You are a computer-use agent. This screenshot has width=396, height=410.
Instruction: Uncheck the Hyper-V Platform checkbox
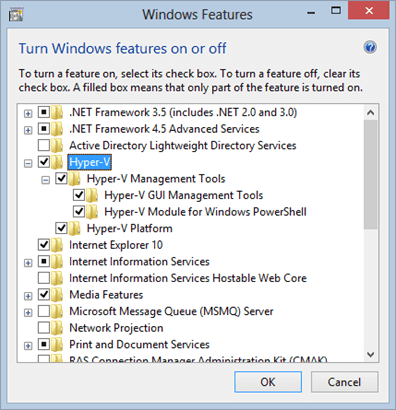coord(61,228)
